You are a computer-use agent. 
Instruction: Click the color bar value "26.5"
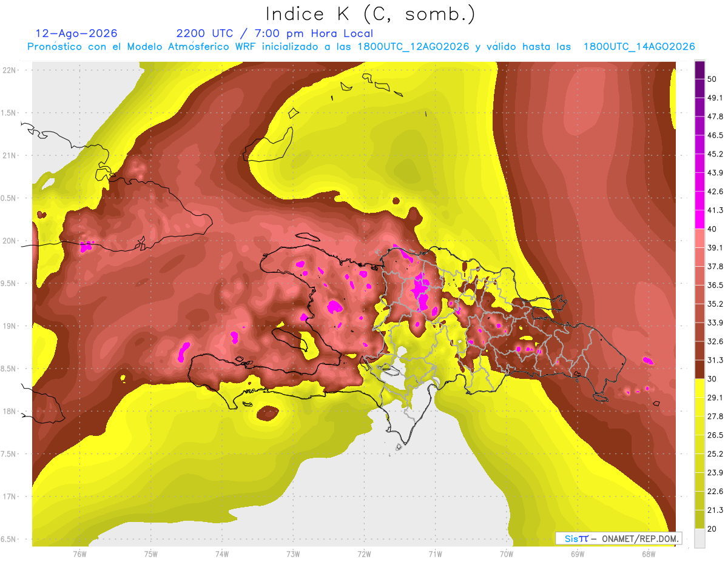click(715, 435)
